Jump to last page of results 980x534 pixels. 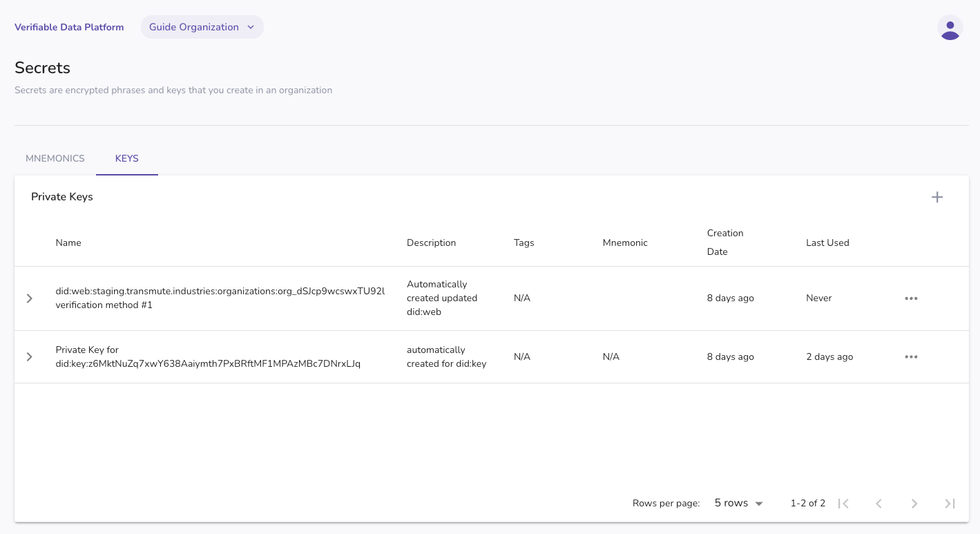[x=950, y=504]
